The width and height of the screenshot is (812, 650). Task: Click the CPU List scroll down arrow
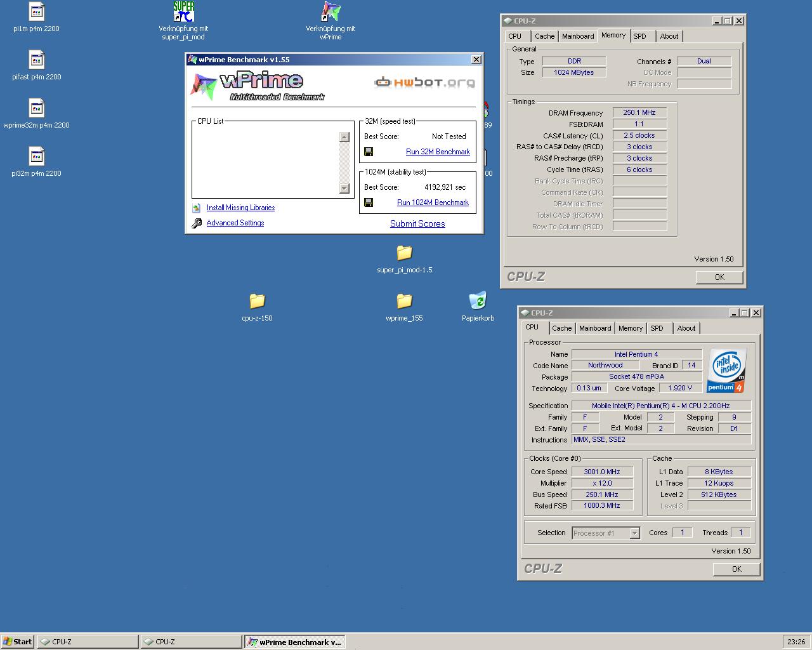344,188
